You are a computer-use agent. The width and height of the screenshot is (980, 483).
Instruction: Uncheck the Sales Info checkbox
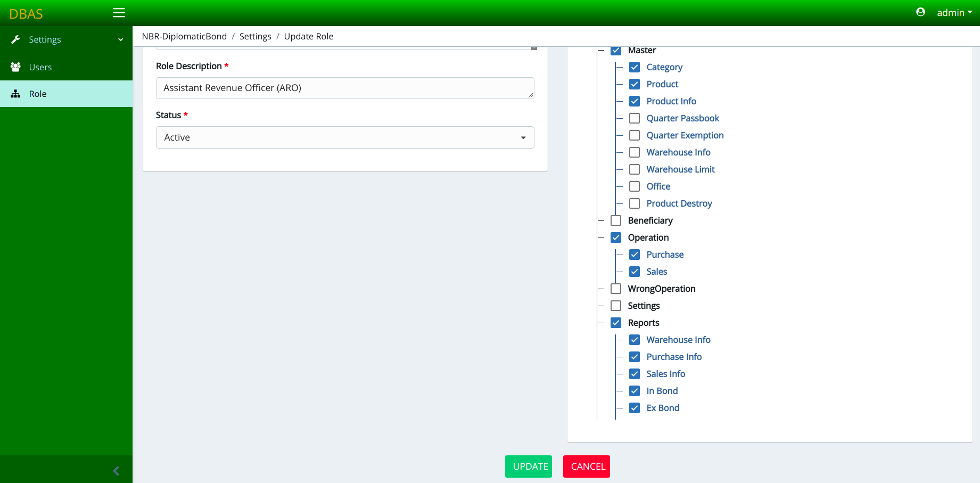635,374
